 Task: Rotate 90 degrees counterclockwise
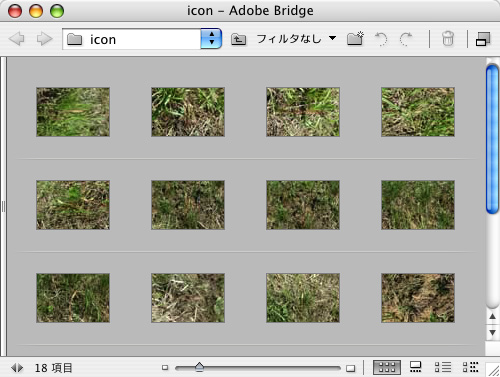pos(381,39)
